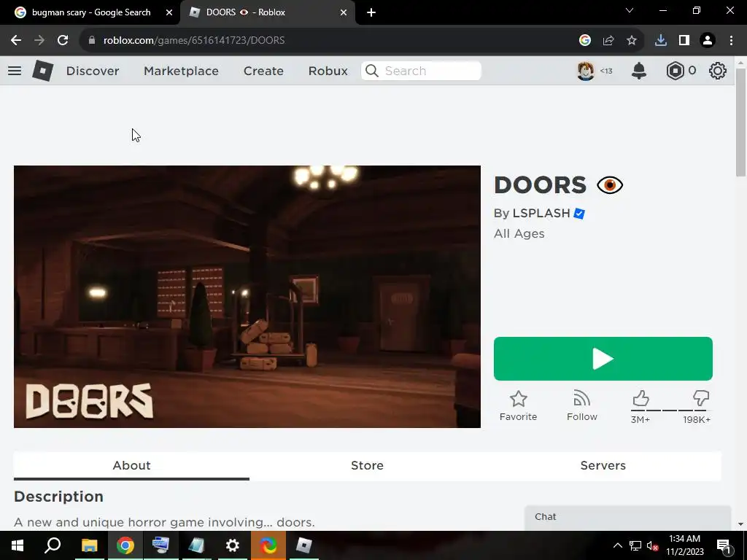Open the Roblox hamburger navigation menu
The height and width of the screenshot is (560, 747).
click(15, 71)
